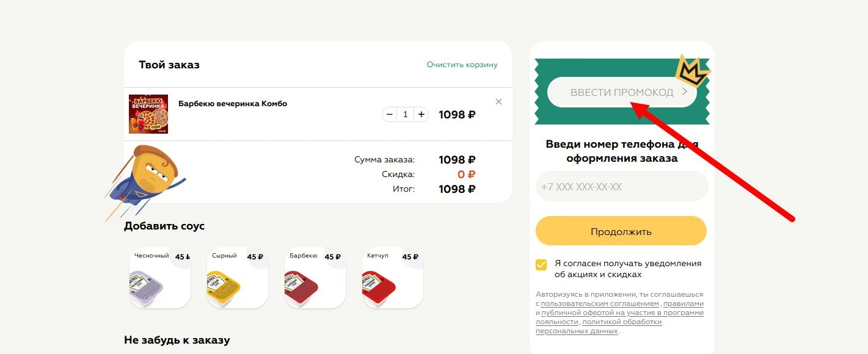Click the plus icon to increase quantity
Image resolution: width=868 pixels, height=354 pixels.
pos(421,114)
